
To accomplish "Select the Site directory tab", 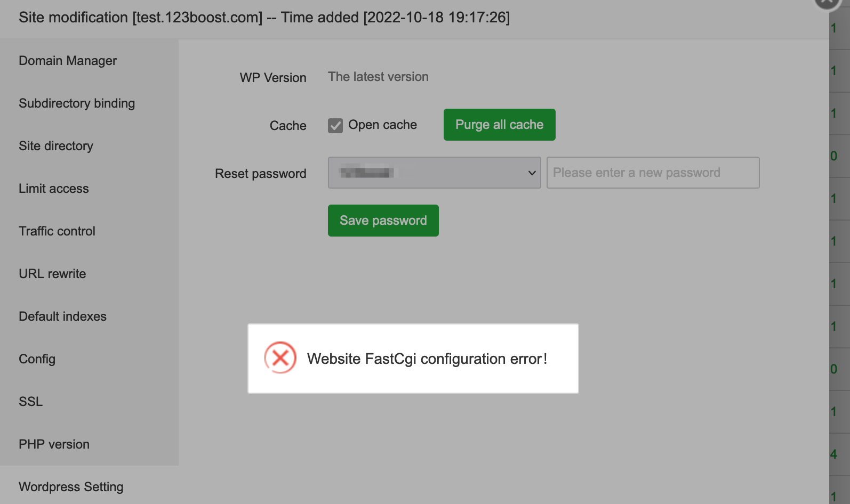I will [x=56, y=146].
